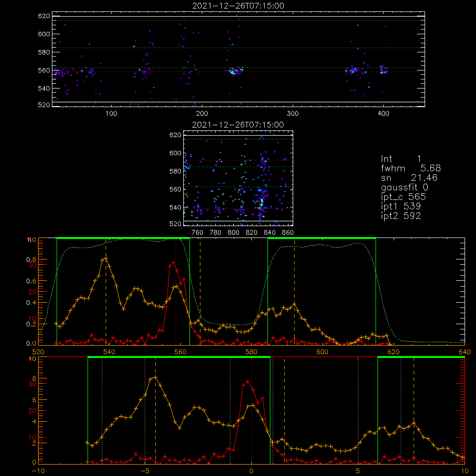Screen dimensions: 476x476
Task: Click the top plot title 2021-12-26T07:15:00
Action: tap(238, 6)
